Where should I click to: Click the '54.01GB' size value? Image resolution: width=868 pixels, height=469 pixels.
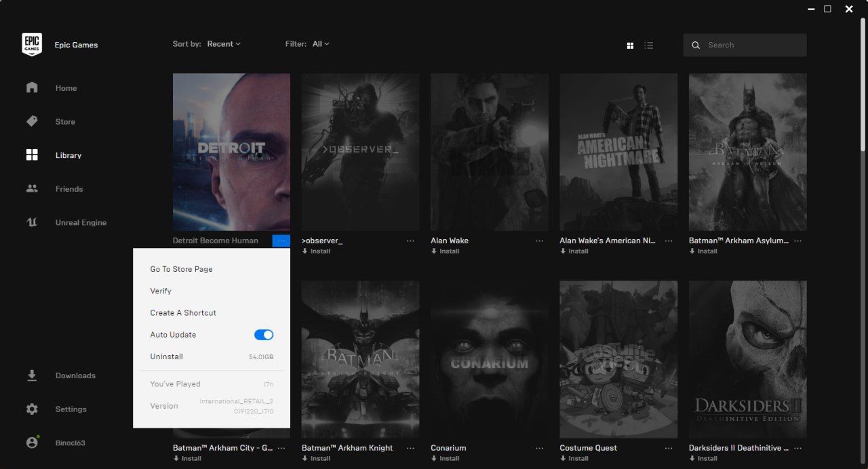261,357
